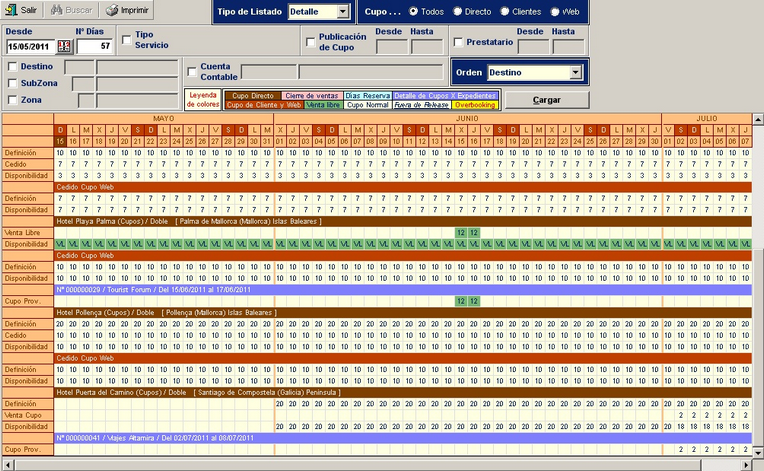Click Detalle de Cupos X Expedientes legend
Image resolution: width=764 pixels, height=471 pixels.
point(445,96)
